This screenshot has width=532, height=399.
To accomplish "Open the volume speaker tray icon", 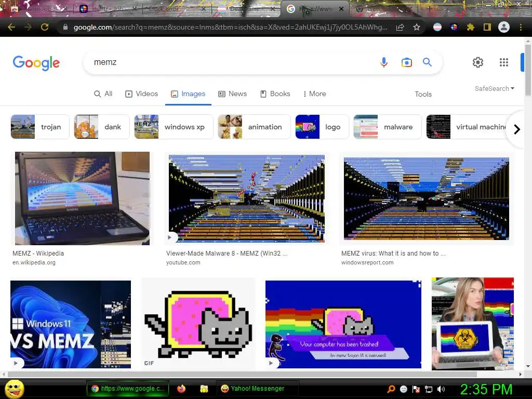I will pyautogui.click(x=441, y=389).
